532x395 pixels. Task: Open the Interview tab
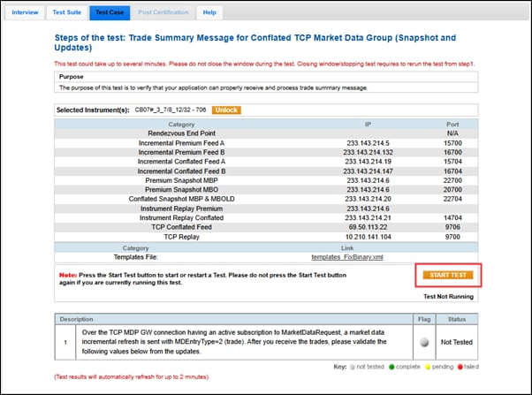24,12
